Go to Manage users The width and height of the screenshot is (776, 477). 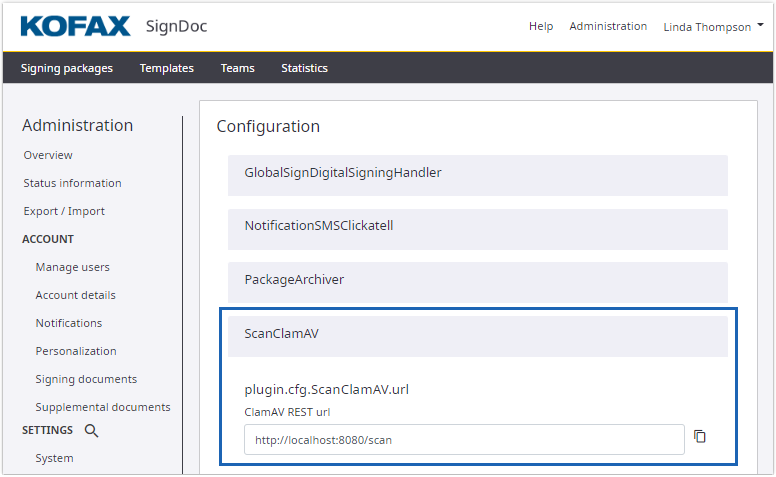click(72, 267)
